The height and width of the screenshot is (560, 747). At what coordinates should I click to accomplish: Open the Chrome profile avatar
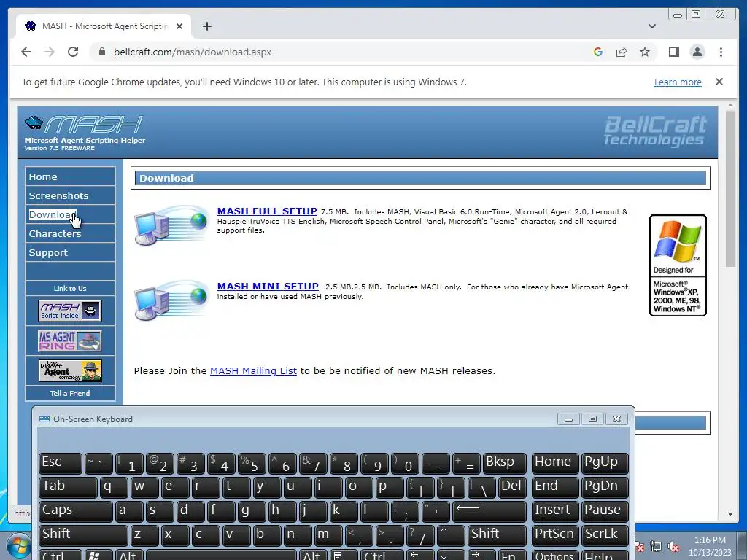point(697,52)
